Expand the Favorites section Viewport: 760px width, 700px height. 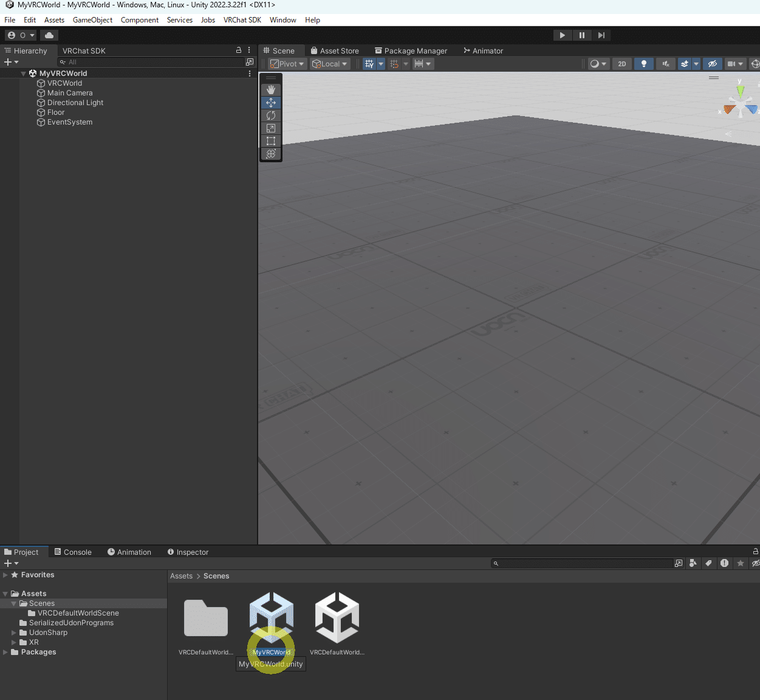coord(5,575)
